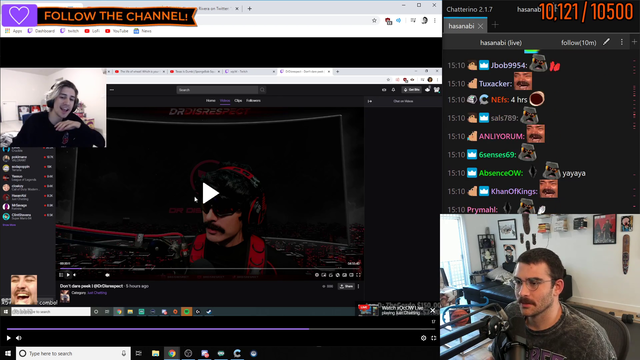The height and width of the screenshot is (360, 640).
Task: Open ClintStevens channel in Twitch sidebar
Action: coord(28,216)
